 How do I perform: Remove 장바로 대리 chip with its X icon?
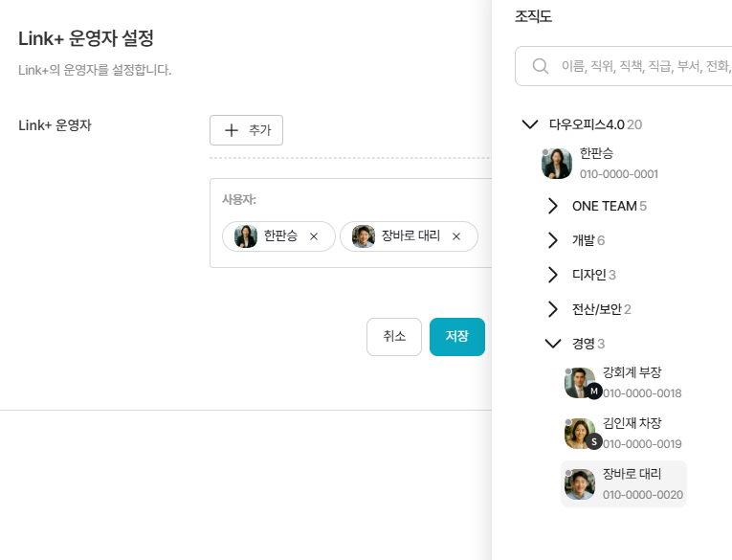pyautogui.click(x=456, y=236)
